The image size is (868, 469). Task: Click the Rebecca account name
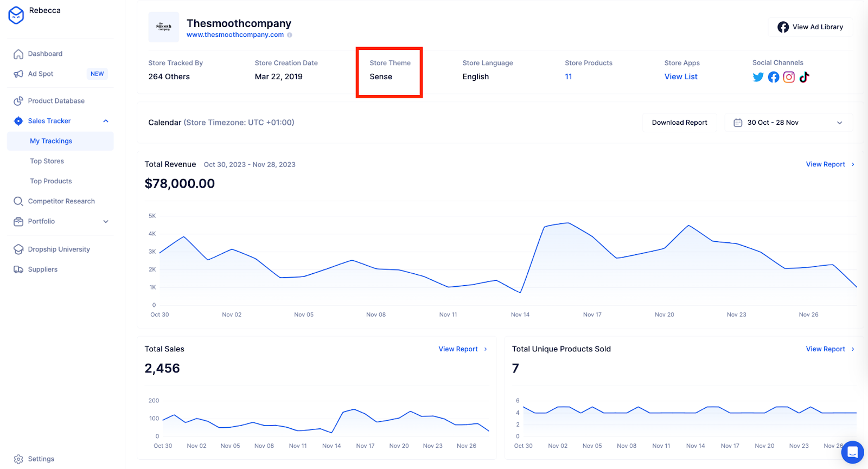[45, 10]
